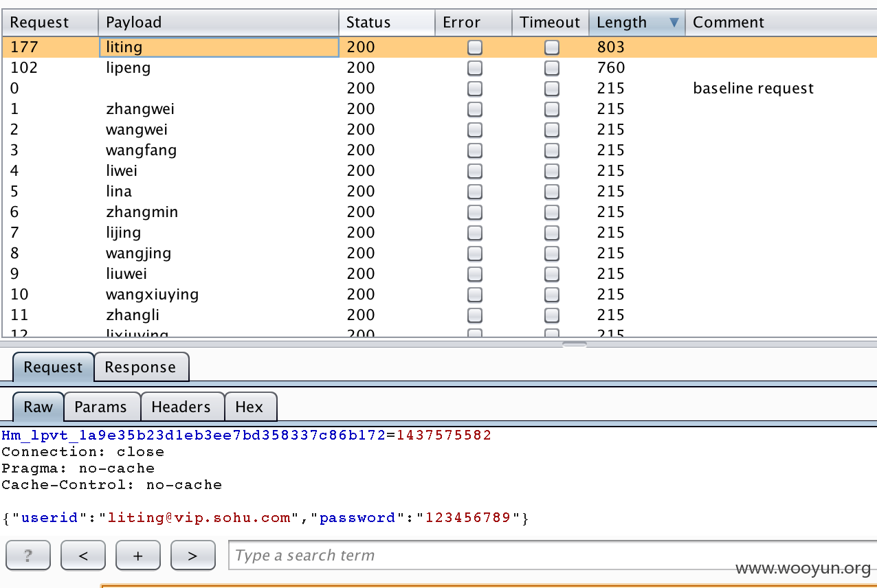Tick the Timeout checkbox for wangwei

click(552, 130)
